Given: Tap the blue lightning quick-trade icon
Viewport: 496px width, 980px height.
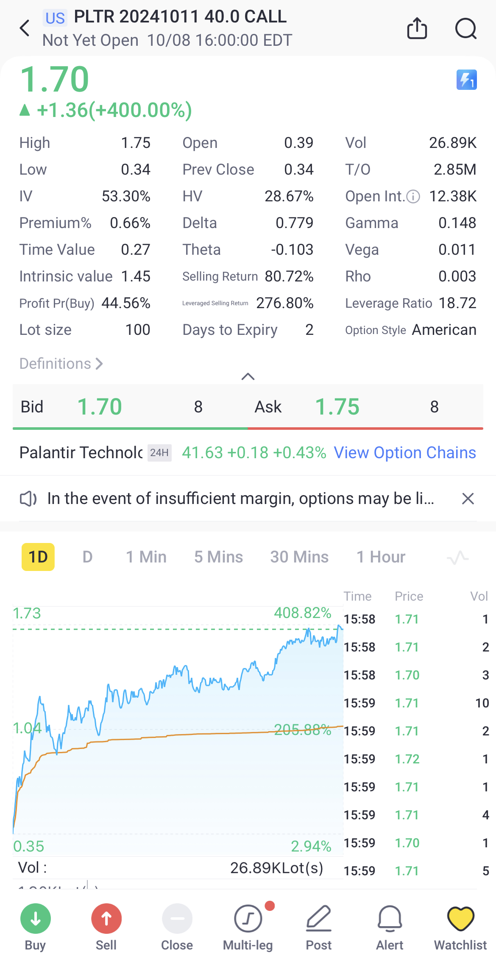Looking at the screenshot, I should [466, 80].
